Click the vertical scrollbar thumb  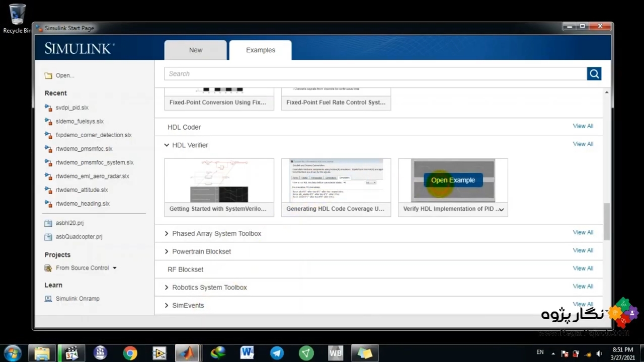606,221
